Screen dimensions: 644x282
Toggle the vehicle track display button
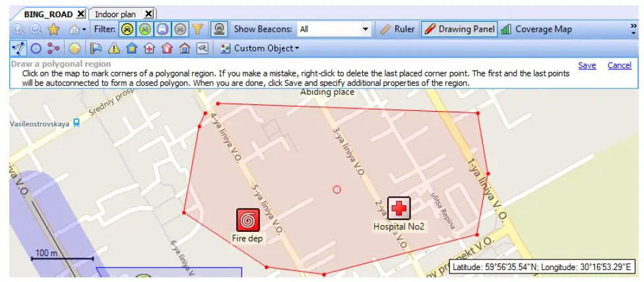coord(220,29)
